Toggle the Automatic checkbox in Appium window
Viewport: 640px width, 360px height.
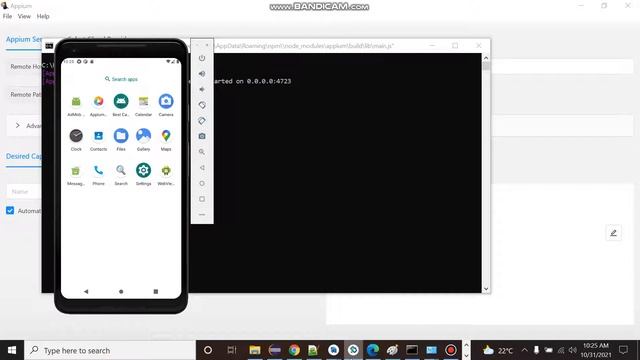10,210
